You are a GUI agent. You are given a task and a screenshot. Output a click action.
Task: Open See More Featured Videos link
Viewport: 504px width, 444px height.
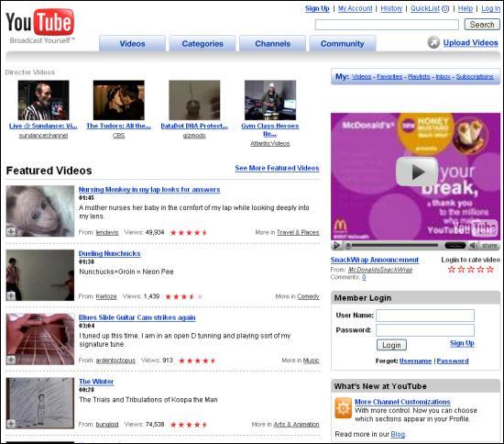(x=277, y=168)
